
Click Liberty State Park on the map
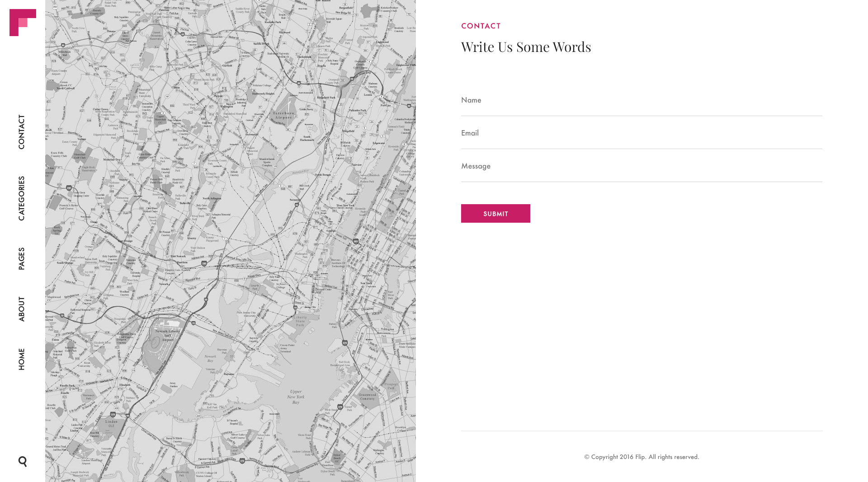coord(300,321)
